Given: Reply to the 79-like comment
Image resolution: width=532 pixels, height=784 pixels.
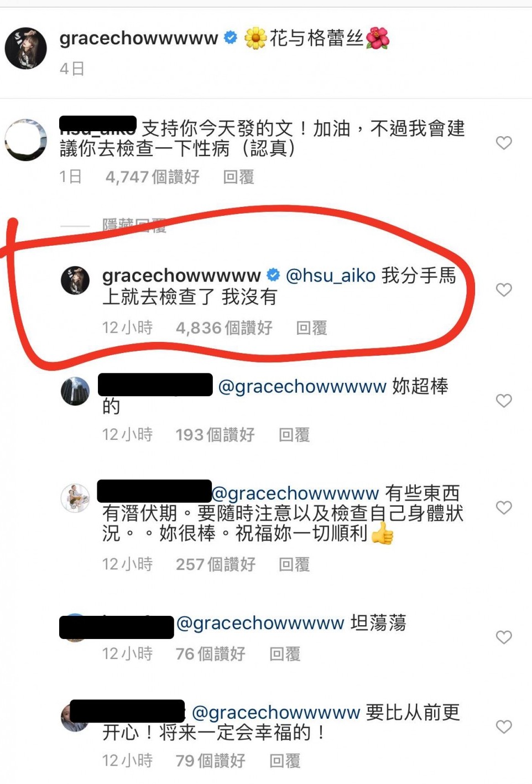Looking at the screenshot, I should 285,761.
